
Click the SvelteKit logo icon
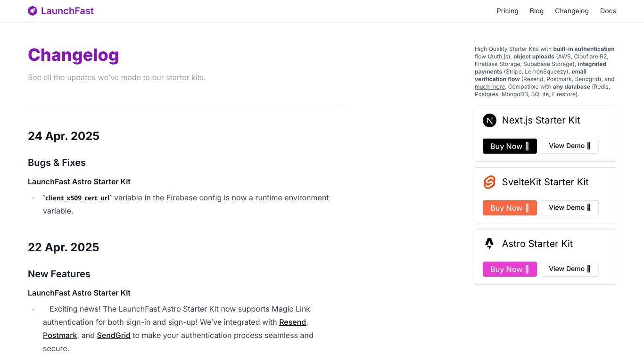[489, 182]
